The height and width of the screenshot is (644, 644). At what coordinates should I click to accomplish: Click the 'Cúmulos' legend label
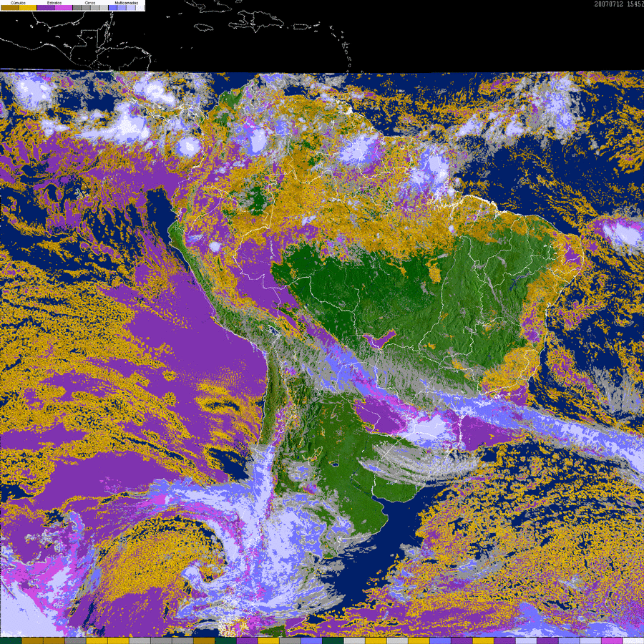click(x=18, y=3)
